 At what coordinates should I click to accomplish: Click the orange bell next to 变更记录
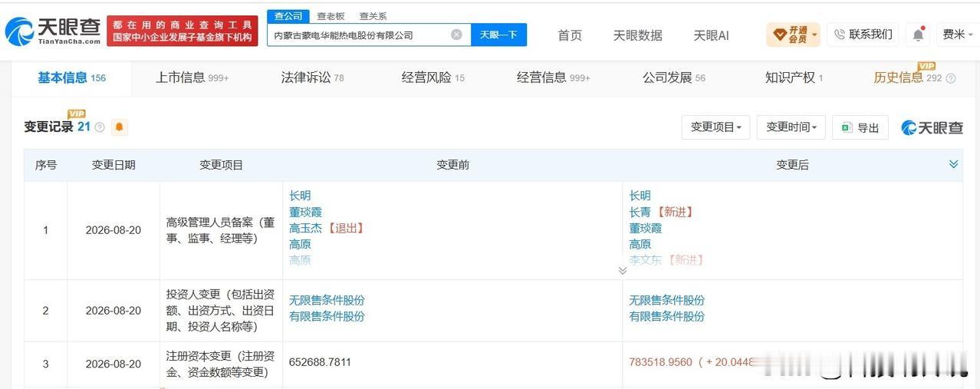point(120,127)
